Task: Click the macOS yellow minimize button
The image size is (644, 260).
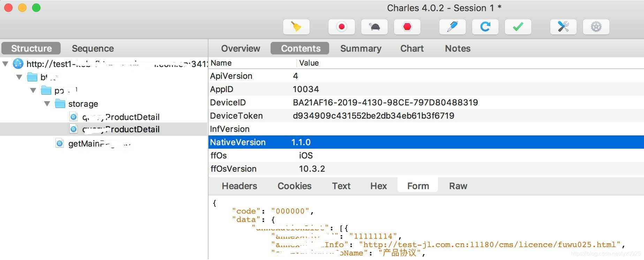Action: (x=22, y=8)
